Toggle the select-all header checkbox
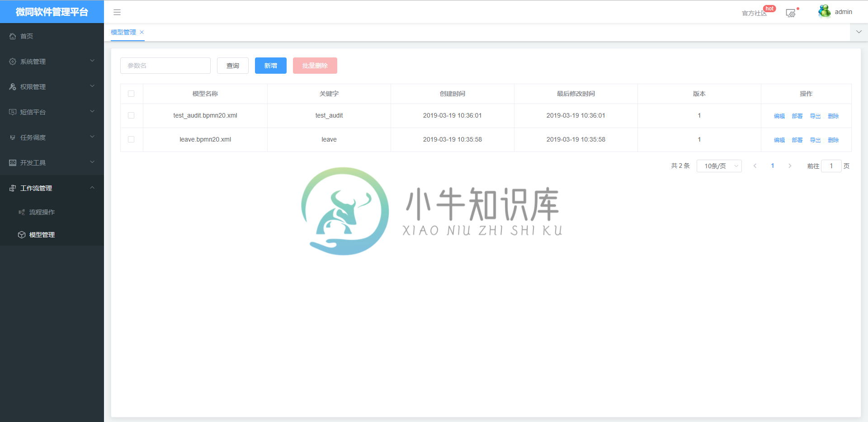Image resolution: width=868 pixels, height=422 pixels. point(131,94)
